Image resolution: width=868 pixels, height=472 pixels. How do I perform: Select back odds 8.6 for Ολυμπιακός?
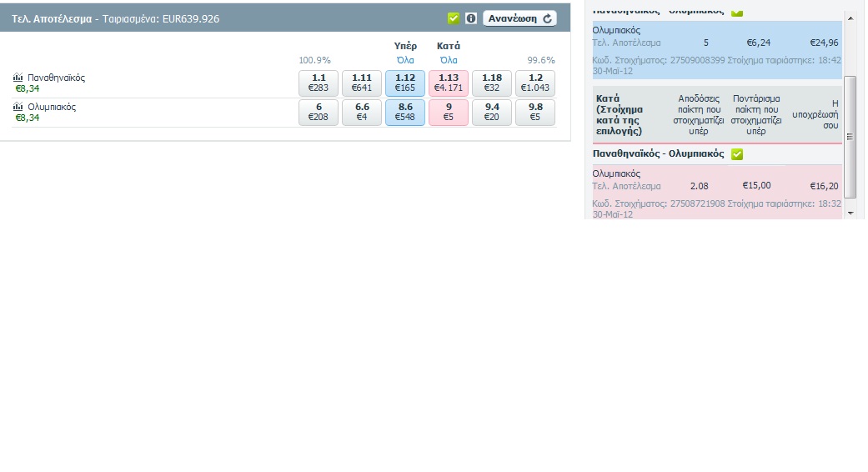click(405, 113)
